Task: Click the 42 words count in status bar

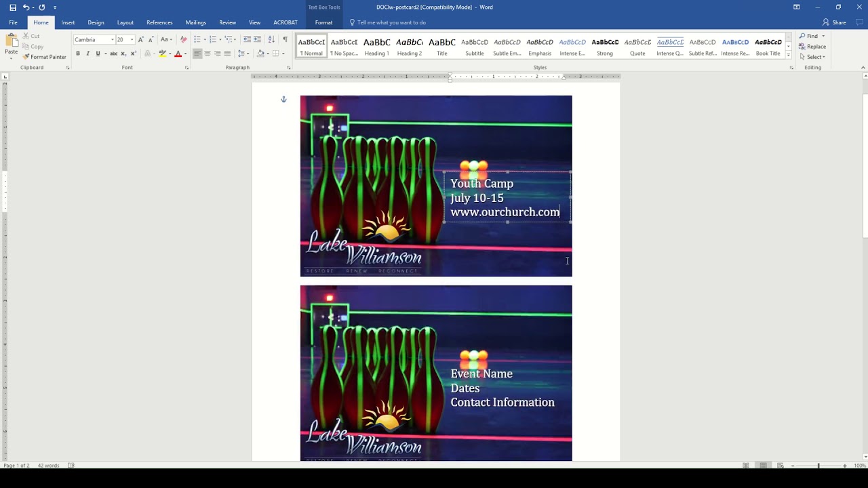Action: (x=48, y=466)
